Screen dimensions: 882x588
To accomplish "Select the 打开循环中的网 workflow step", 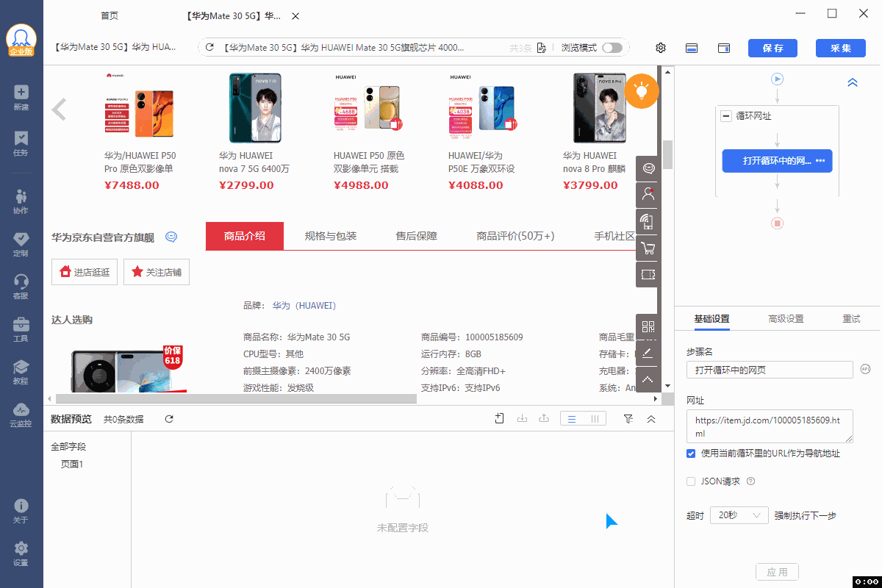I will tap(777, 161).
